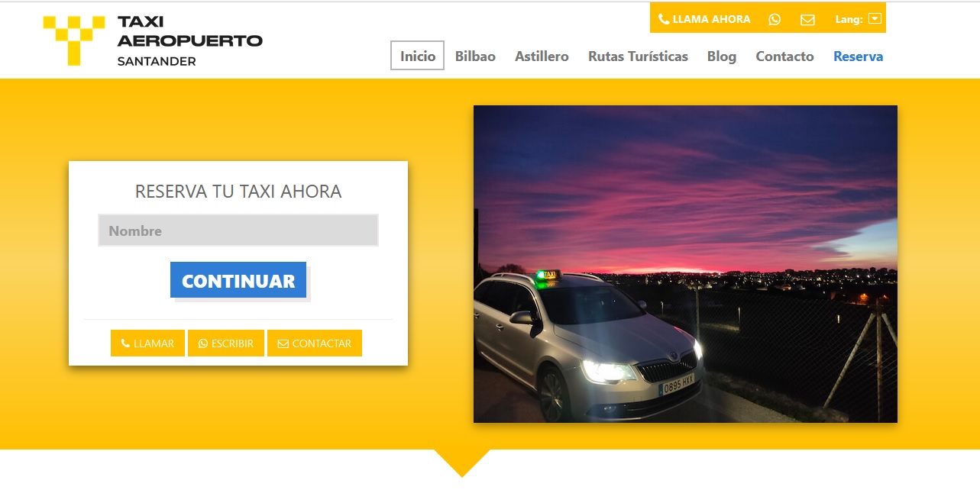Screen dimensions: 980x490
Task: Open the Inicio menu item
Action: point(418,56)
